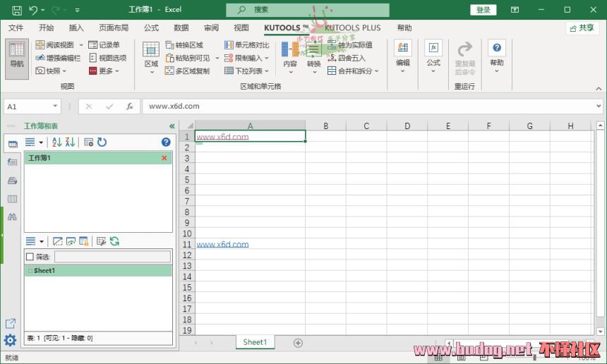
Task: Toggle hidden sheets visibility eye icon
Action: (x=71, y=242)
